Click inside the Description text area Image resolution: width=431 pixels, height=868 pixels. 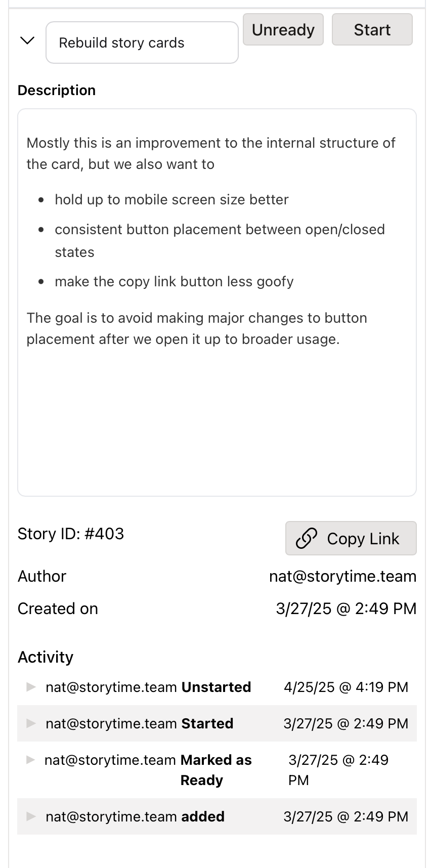tap(217, 415)
